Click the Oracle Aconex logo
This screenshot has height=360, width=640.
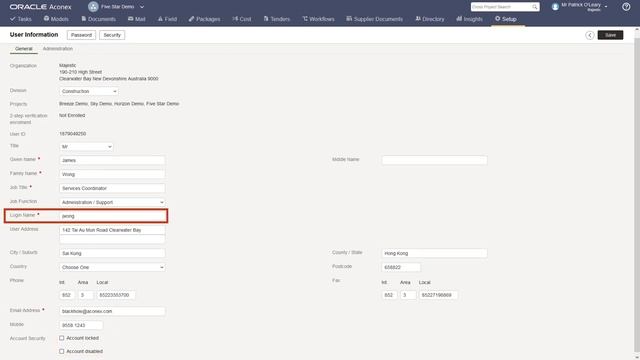coord(40,7)
